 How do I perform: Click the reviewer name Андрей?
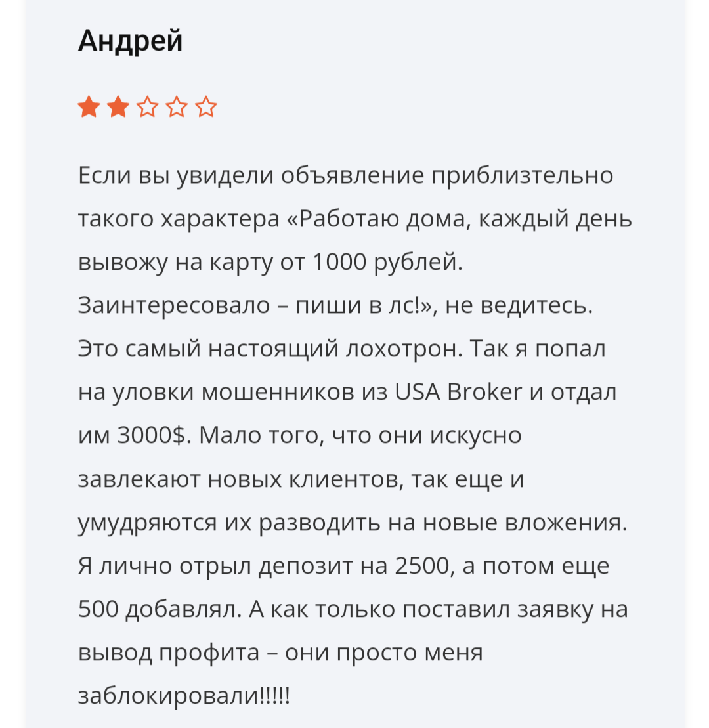pos(131,41)
